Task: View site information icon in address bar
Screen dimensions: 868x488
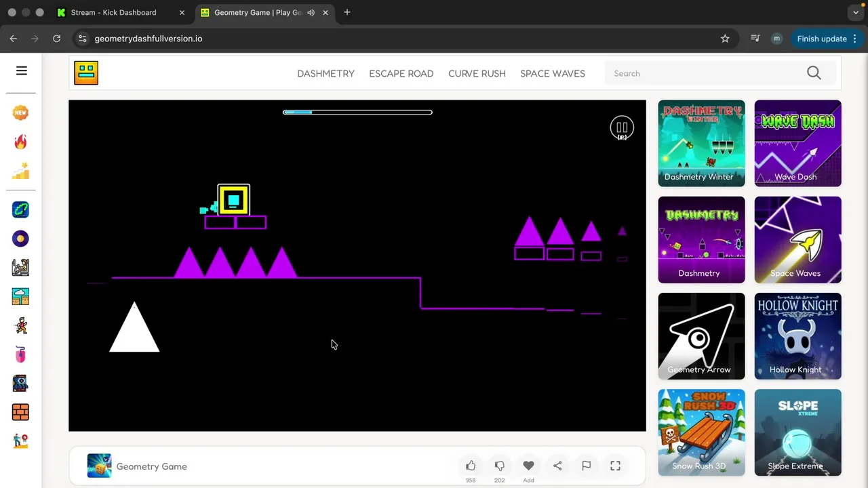Action: [x=82, y=39]
